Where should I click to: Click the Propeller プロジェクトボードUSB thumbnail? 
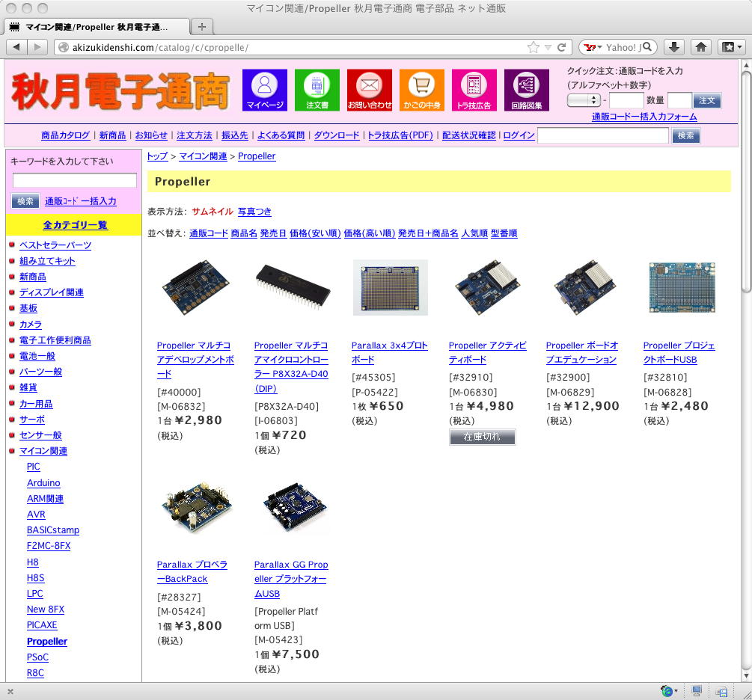(x=682, y=286)
